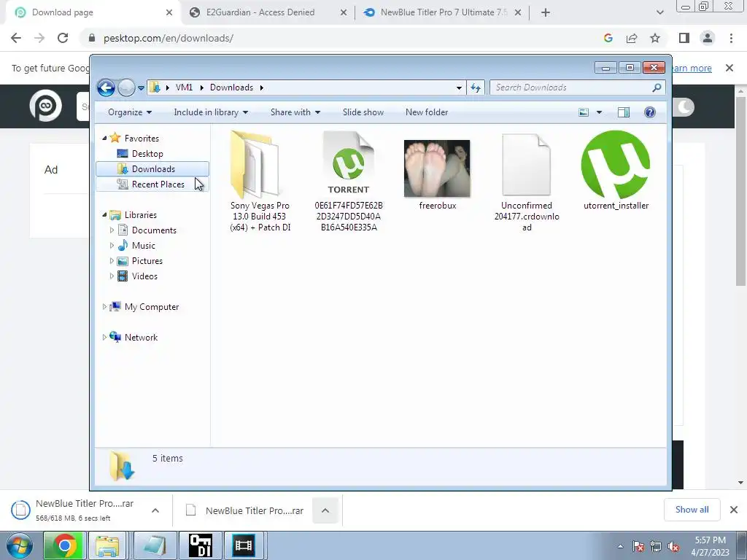Click the pesktop site logo

[46, 106]
